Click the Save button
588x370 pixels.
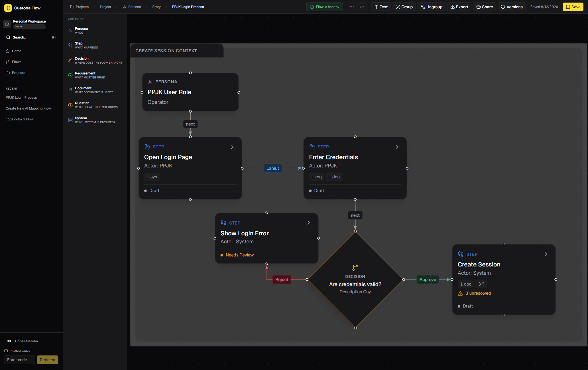point(573,7)
